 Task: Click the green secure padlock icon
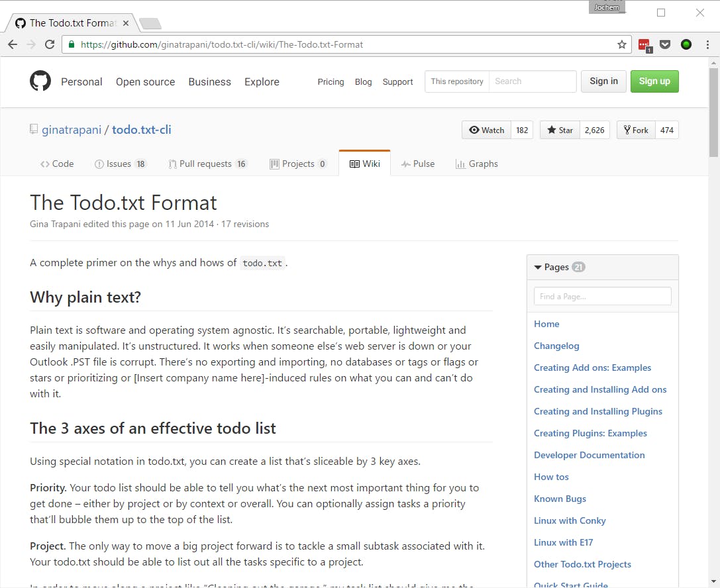[x=71, y=44]
